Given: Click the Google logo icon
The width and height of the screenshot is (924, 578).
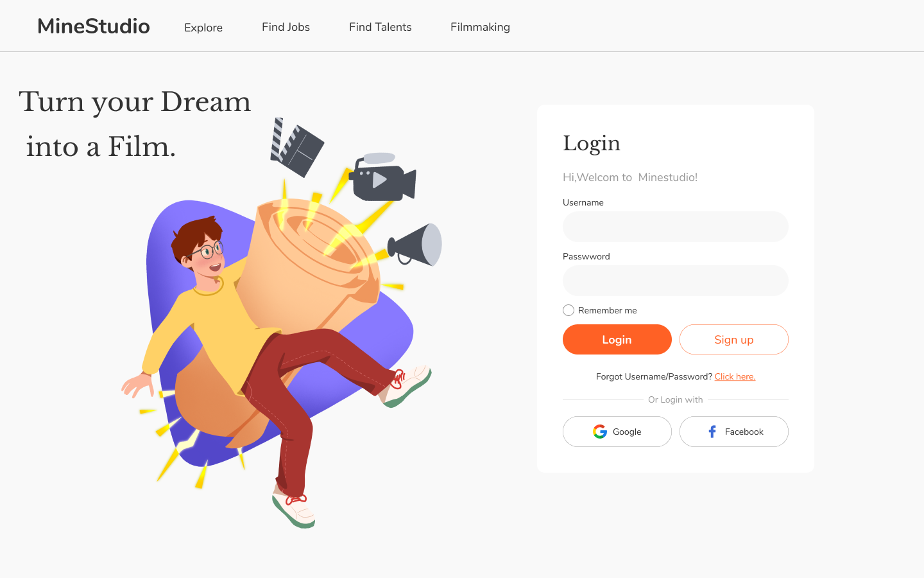Looking at the screenshot, I should pos(600,432).
